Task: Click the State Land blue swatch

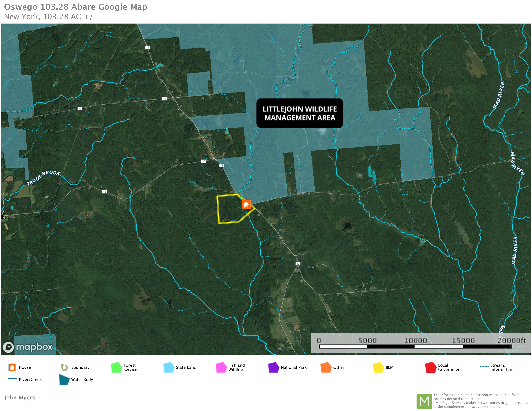Action: 169,367
